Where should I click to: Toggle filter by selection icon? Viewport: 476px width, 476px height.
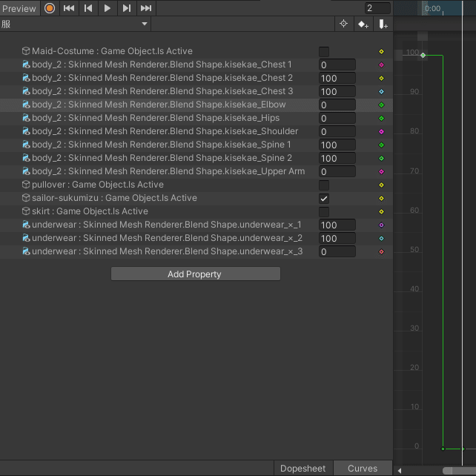pos(343,24)
